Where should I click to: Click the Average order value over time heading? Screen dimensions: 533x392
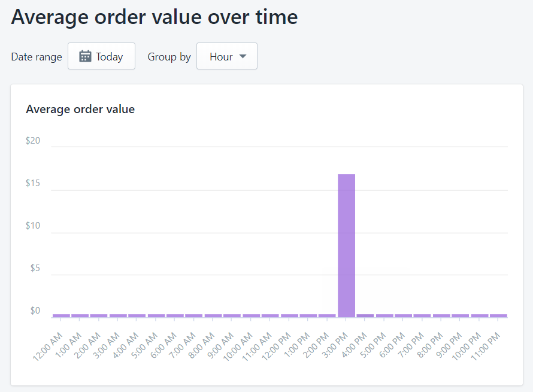click(154, 17)
